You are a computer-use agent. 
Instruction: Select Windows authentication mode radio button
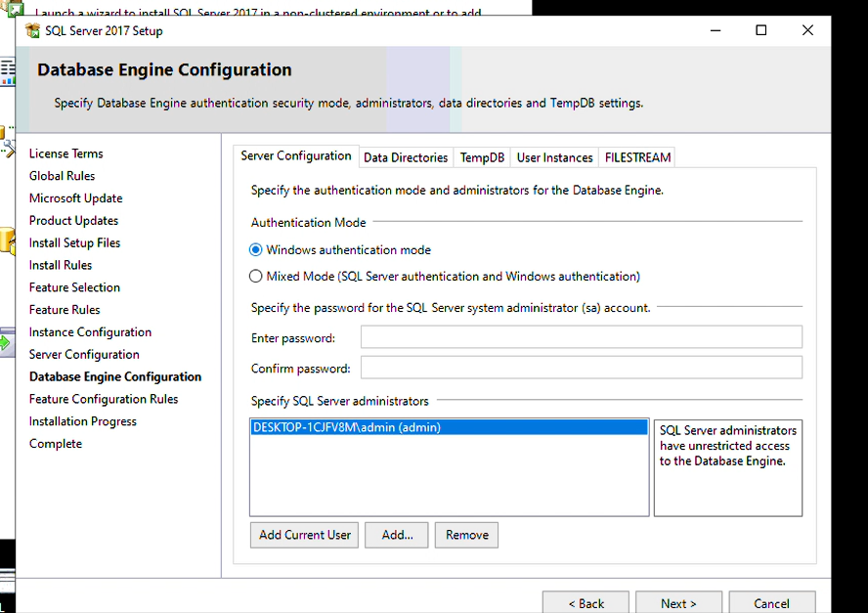[x=255, y=249]
